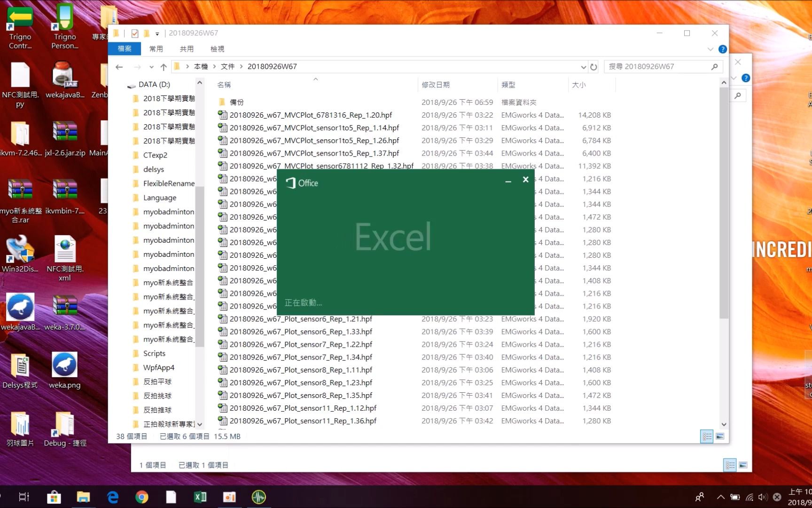This screenshot has width=812, height=508.
Task: Open the 檔案 ribbon tab
Action: 125,49
